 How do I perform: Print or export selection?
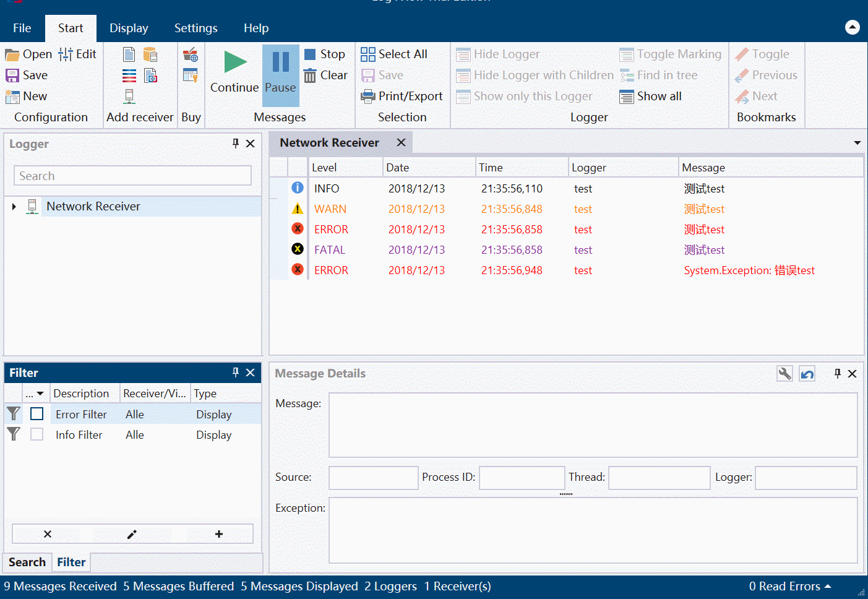[x=402, y=97]
